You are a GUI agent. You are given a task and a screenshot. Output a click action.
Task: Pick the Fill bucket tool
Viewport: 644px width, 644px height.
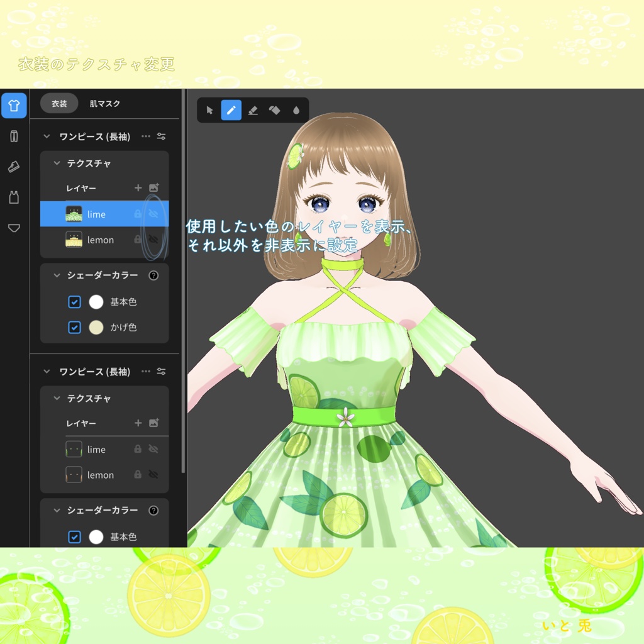click(275, 110)
